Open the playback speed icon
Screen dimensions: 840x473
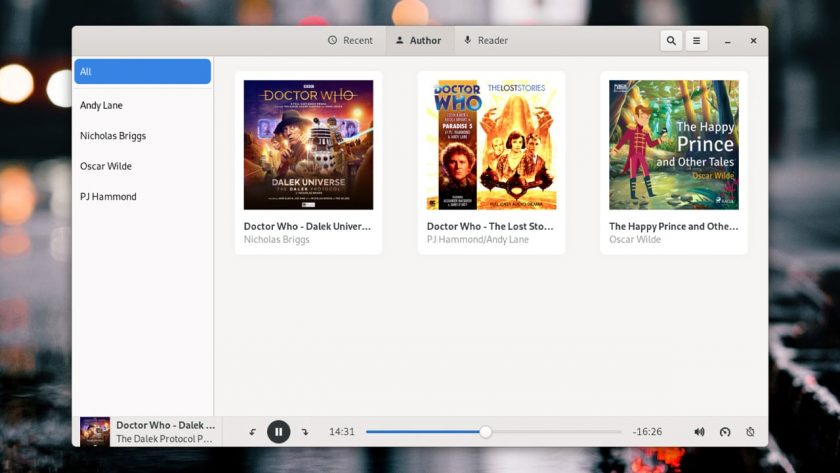(725, 432)
